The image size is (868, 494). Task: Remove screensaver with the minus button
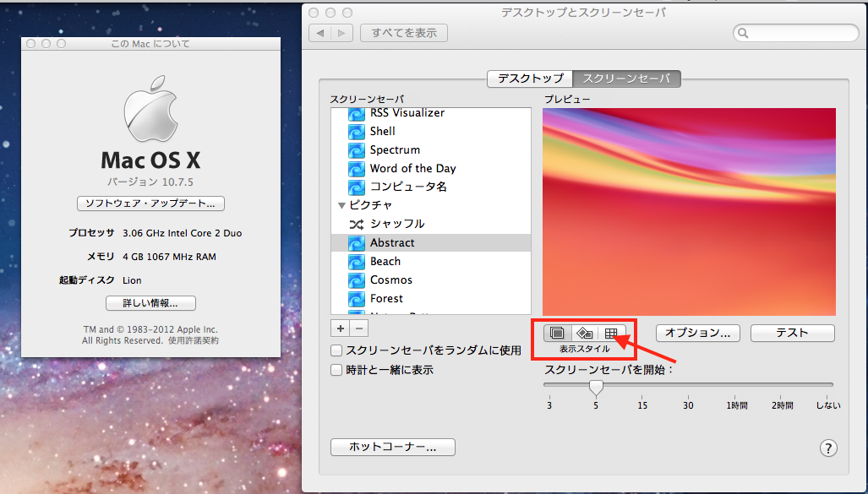tap(359, 328)
